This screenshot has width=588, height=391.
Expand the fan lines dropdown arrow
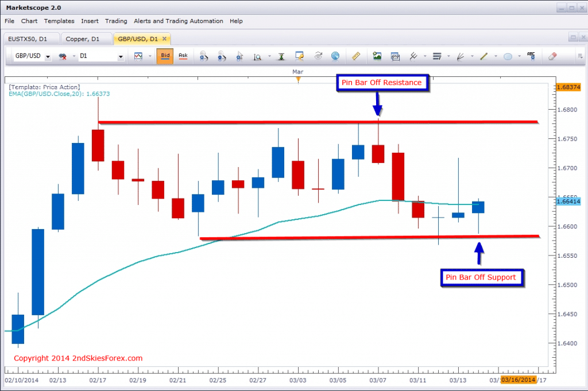click(x=472, y=56)
